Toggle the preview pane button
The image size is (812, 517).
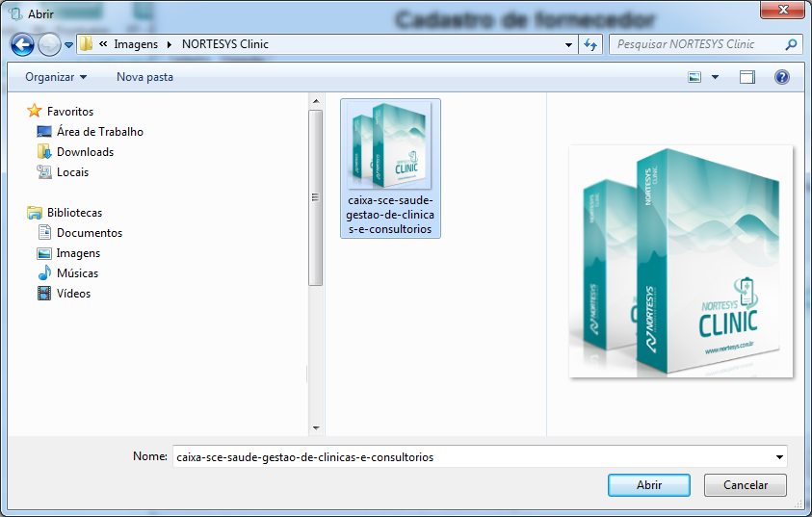(747, 77)
